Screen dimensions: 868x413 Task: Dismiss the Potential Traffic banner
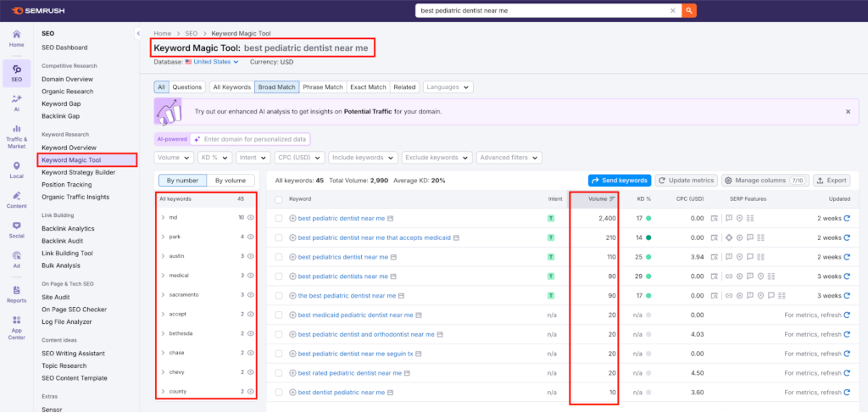pos(848,111)
